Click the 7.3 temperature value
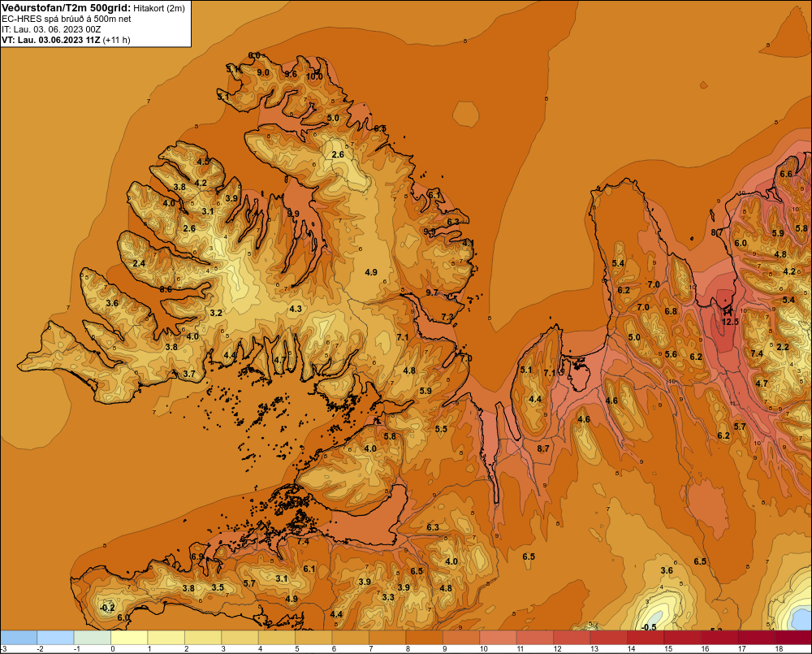The image size is (812, 654). (447, 317)
